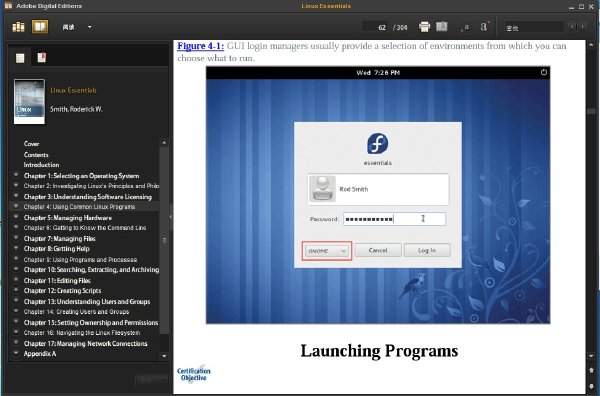
Task: Click the search text field
Action: pyautogui.click(x=534, y=27)
